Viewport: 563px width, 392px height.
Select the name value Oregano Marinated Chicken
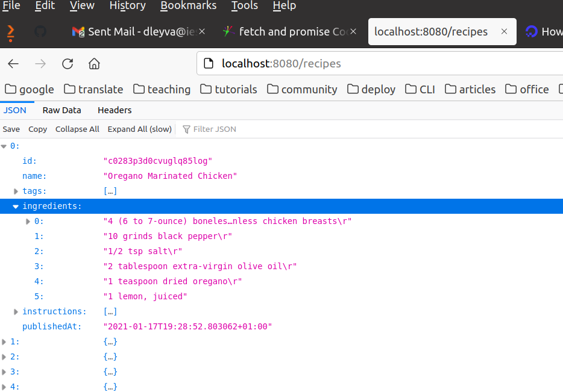coord(170,176)
